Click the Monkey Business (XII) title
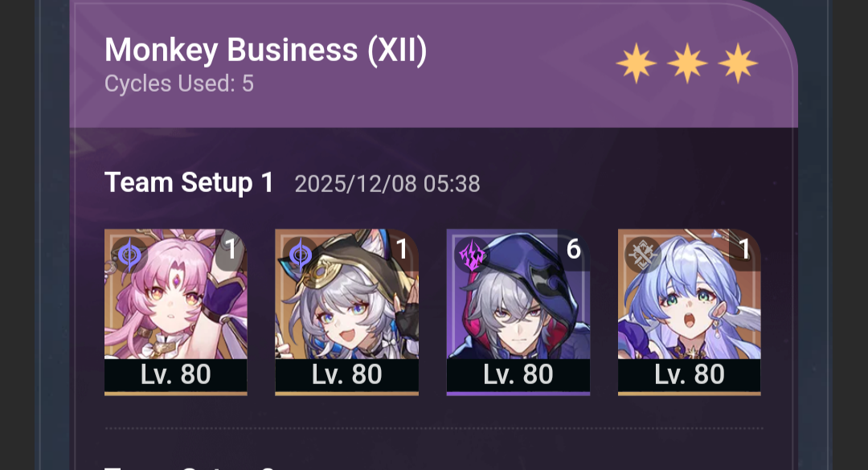Image resolution: width=868 pixels, height=470 pixels. (266, 51)
